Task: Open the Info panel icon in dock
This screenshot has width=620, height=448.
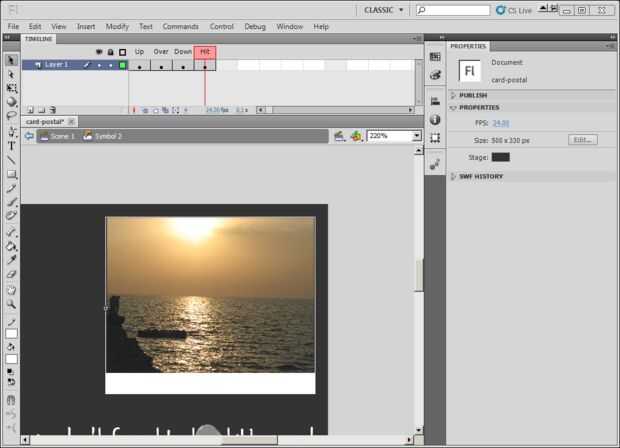Action: [435, 119]
